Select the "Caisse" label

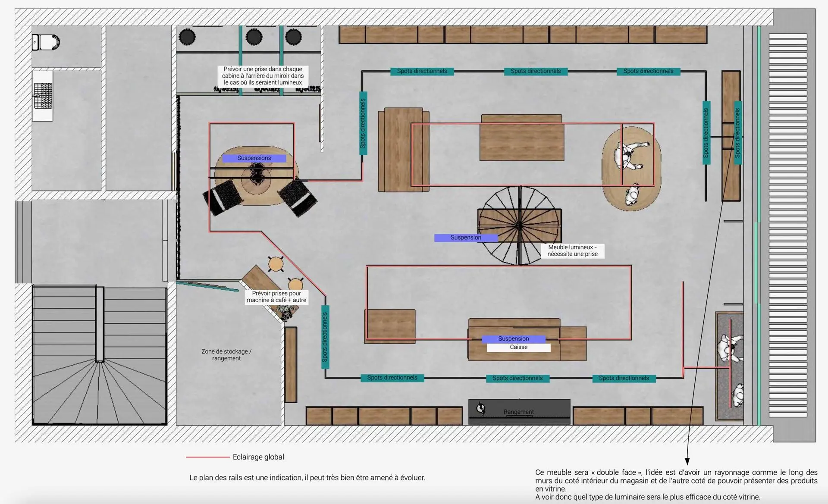tap(518, 347)
